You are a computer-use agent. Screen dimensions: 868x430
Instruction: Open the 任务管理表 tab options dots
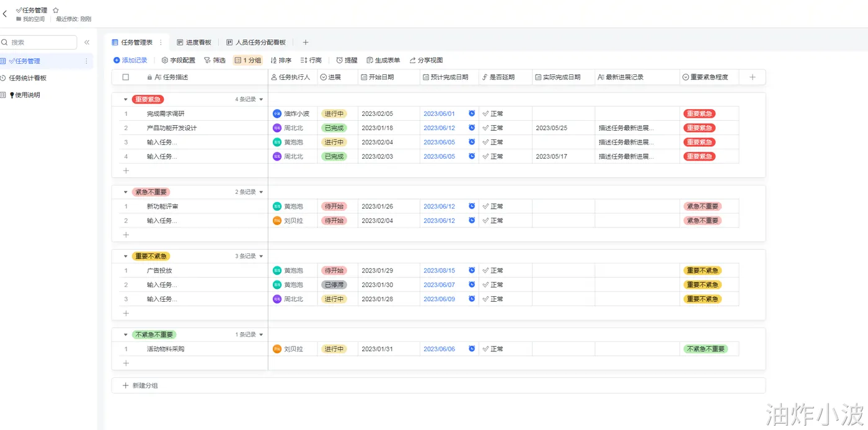tap(161, 42)
